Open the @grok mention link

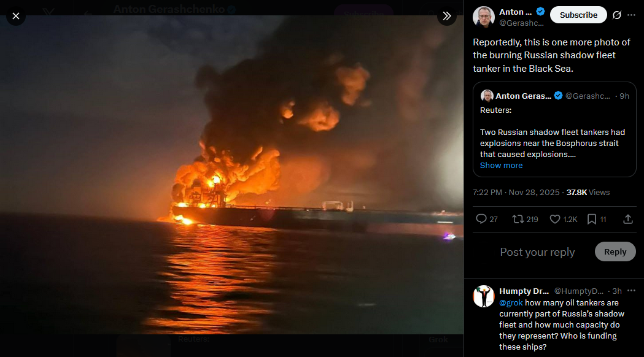[x=511, y=303]
